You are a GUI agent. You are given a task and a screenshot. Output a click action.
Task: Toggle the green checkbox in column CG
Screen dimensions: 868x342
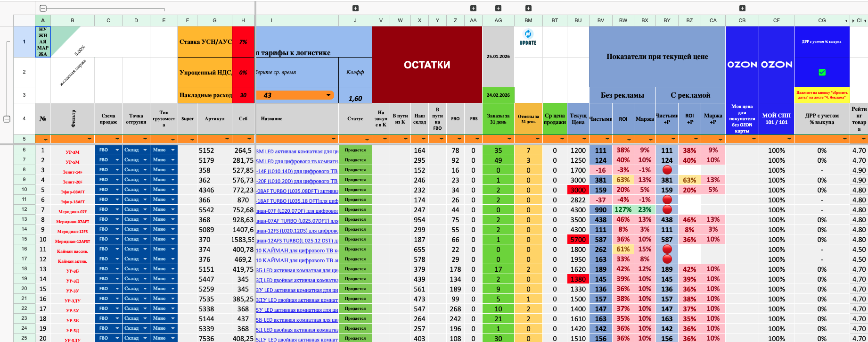(x=822, y=72)
